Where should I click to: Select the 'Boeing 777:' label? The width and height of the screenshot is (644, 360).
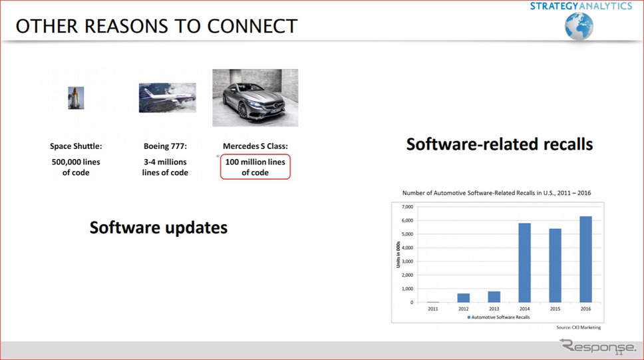(x=165, y=146)
